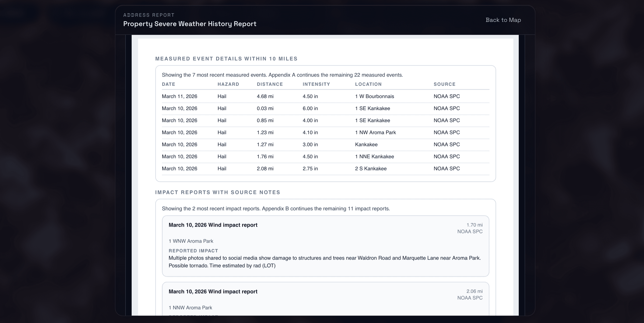
Task: Sort table by the DATE column header
Action: 168,84
